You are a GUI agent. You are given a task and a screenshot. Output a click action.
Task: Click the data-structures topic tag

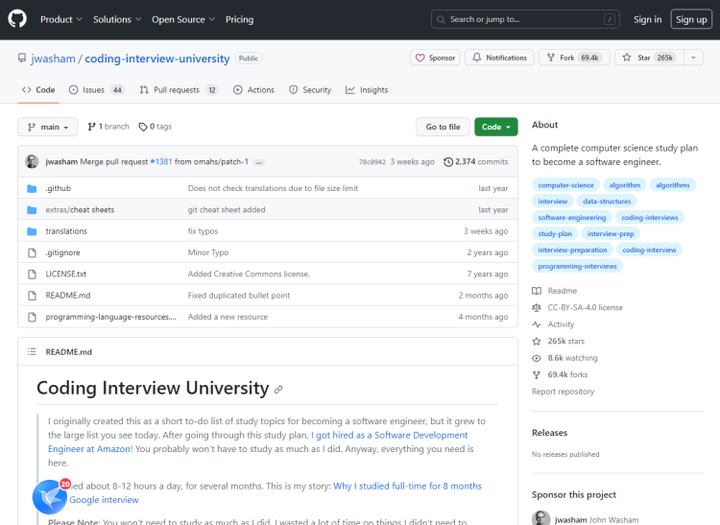pyautogui.click(x=607, y=201)
